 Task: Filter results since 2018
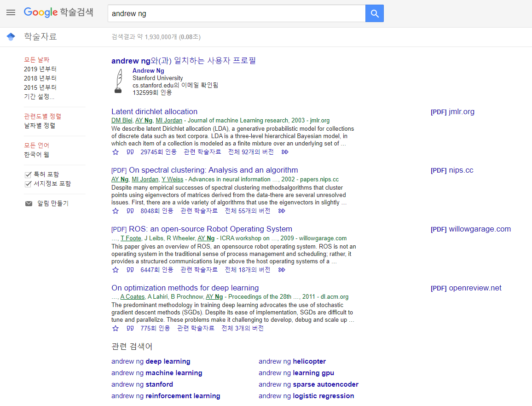point(40,78)
